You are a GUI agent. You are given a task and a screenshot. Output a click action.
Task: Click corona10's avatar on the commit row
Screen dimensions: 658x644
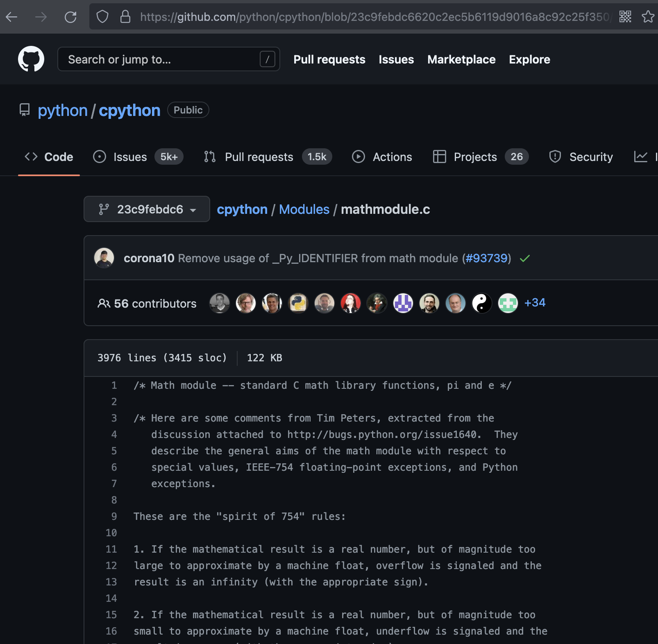click(104, 258)
